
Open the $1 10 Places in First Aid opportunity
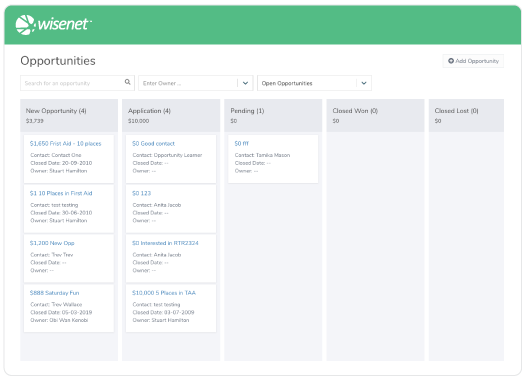pyautogui.click(x=61, y=194)
